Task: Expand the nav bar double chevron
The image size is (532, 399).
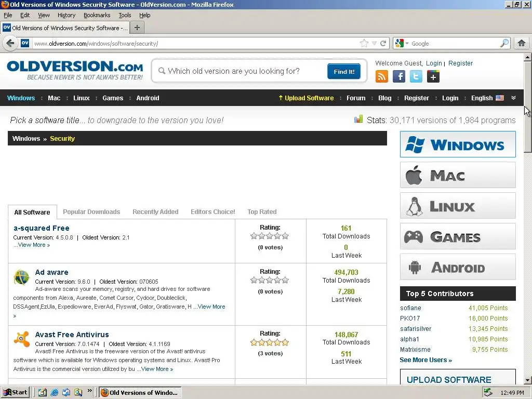Action: (513, 98)
